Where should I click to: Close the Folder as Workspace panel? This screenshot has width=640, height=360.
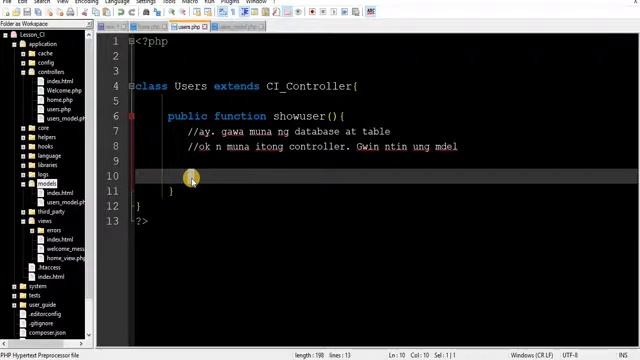pos(89,24)
